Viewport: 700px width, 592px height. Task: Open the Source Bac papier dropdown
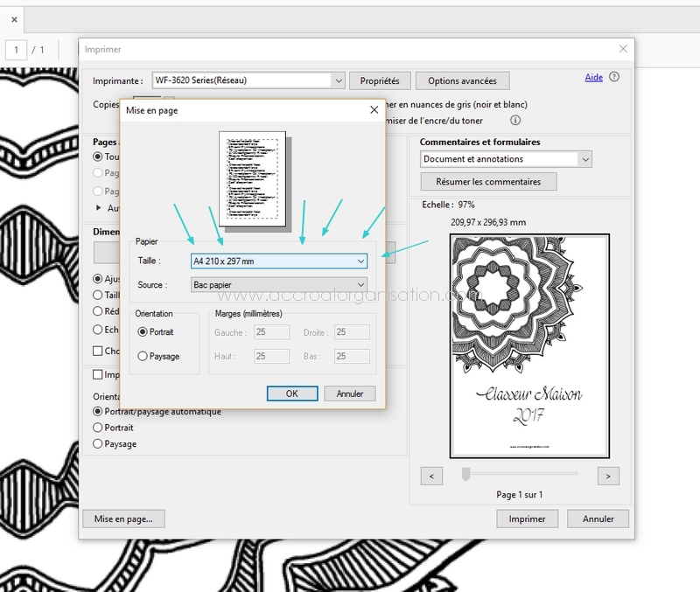click(278, 285)
